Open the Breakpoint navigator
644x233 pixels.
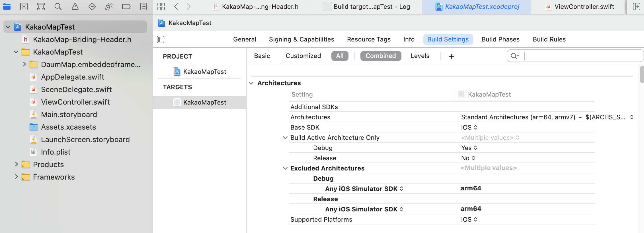click(x=126, y=7)
